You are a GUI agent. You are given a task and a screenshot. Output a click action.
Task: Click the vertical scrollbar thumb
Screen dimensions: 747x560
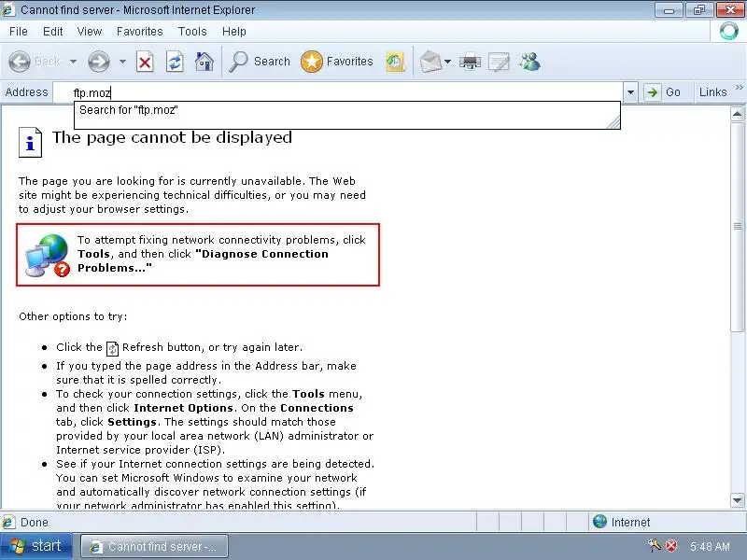737,226
